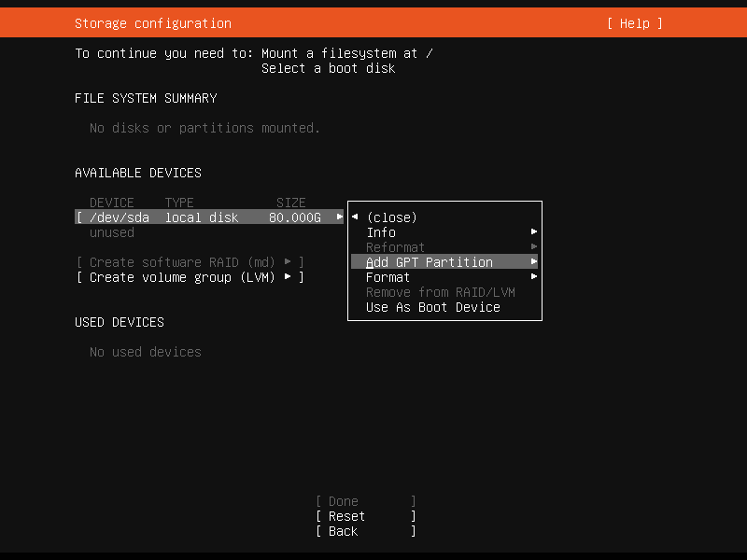Viewport: 747px width, 560px height.
Task: Click Create volume group (LVM) button
Action: point(190,277)
